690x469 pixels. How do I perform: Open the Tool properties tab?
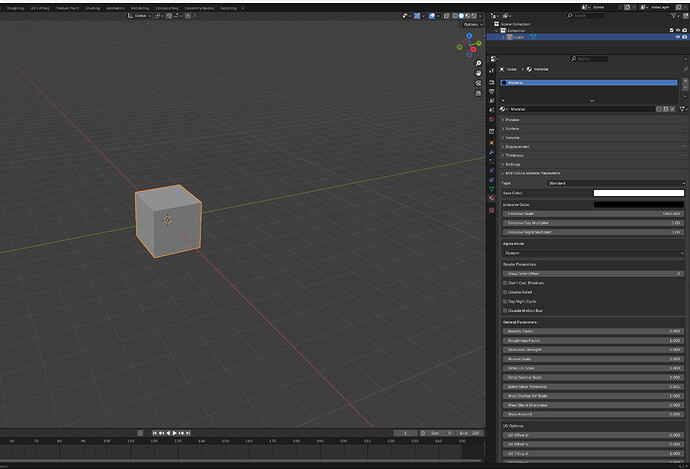pyautogui.click(x=492, y=71)
